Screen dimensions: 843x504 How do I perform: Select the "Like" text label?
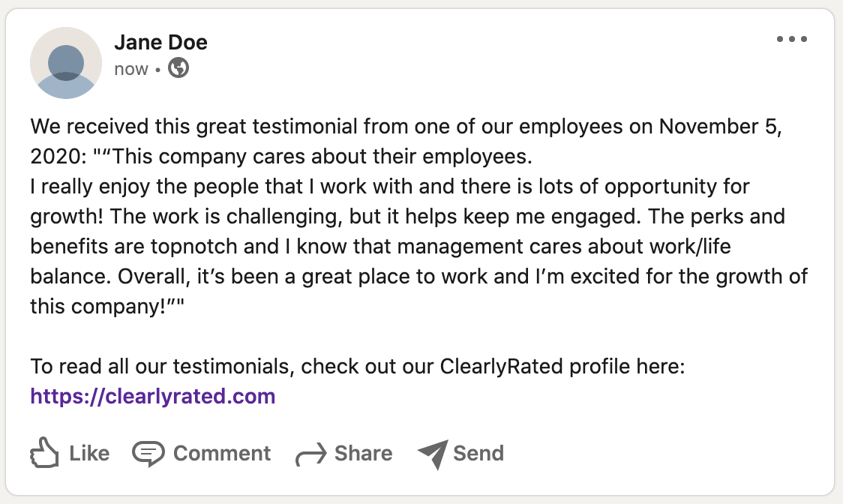tap(89, 453)
